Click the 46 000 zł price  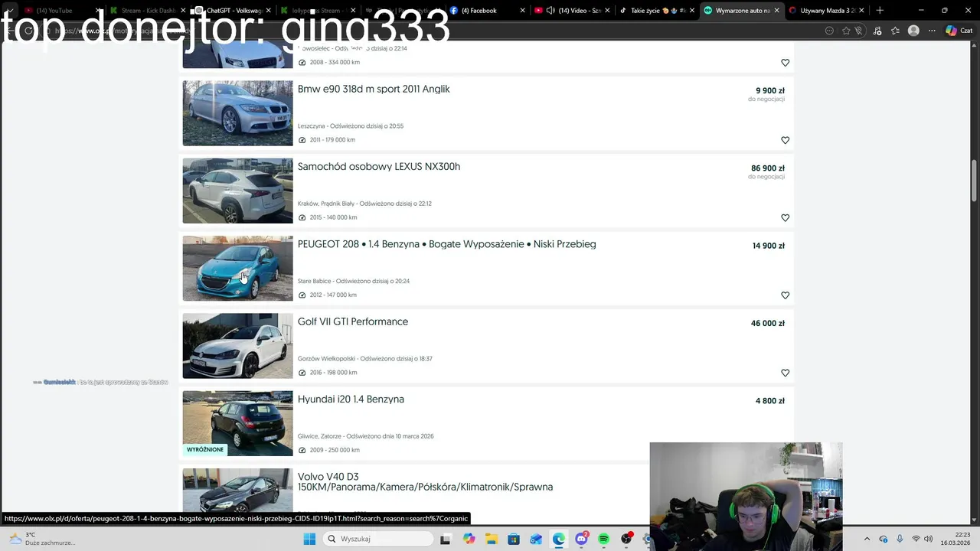pos(767,323)
